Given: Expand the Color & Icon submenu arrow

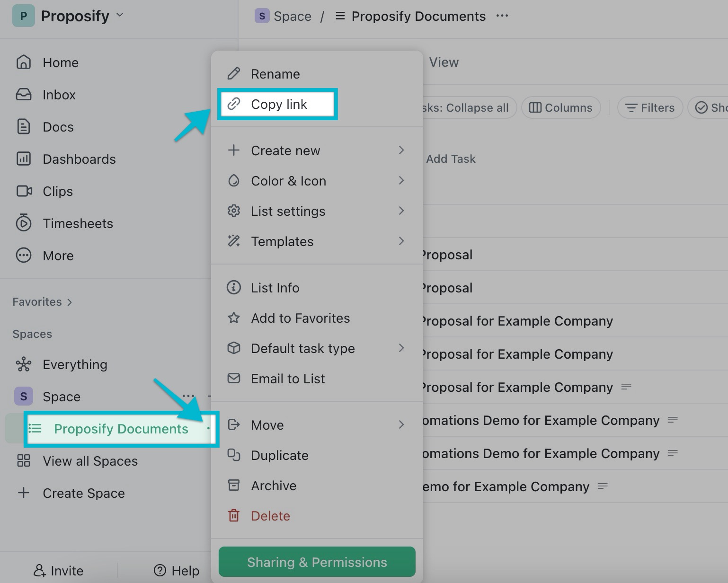Looking at the screenshot, I should click(x=401, y=181).
